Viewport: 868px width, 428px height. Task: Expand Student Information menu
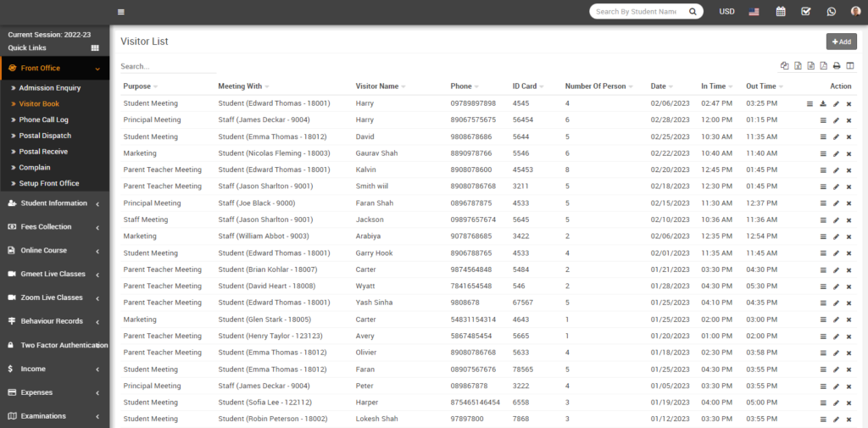tap(55, 203)
